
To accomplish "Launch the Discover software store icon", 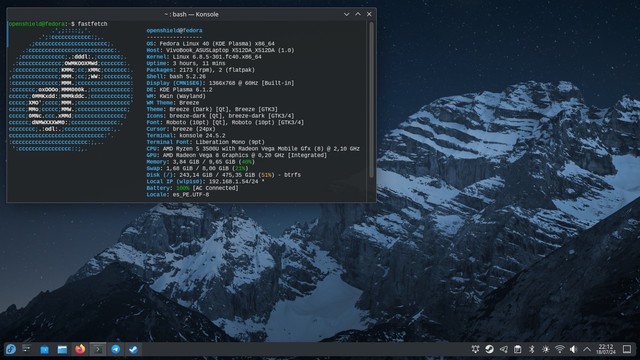I will tap(44, 349).
